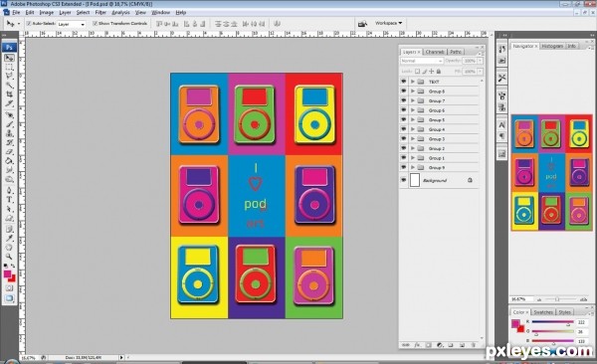
Task: Hide the Group 6 layer
Action: tap(404, 110)
